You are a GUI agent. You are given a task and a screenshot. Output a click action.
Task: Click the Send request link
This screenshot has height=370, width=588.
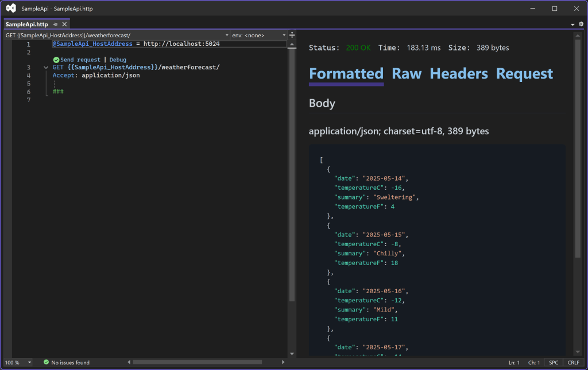pos(80,60)
